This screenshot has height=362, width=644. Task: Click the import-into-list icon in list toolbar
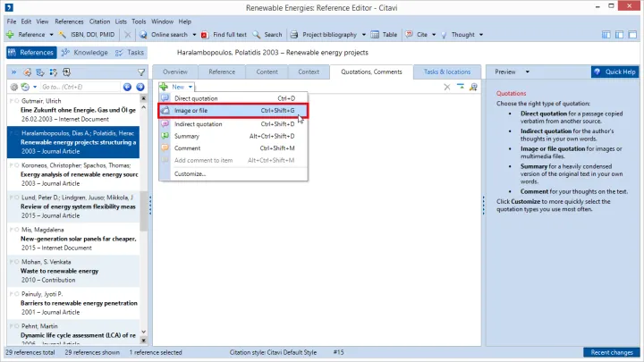[66, 72]
